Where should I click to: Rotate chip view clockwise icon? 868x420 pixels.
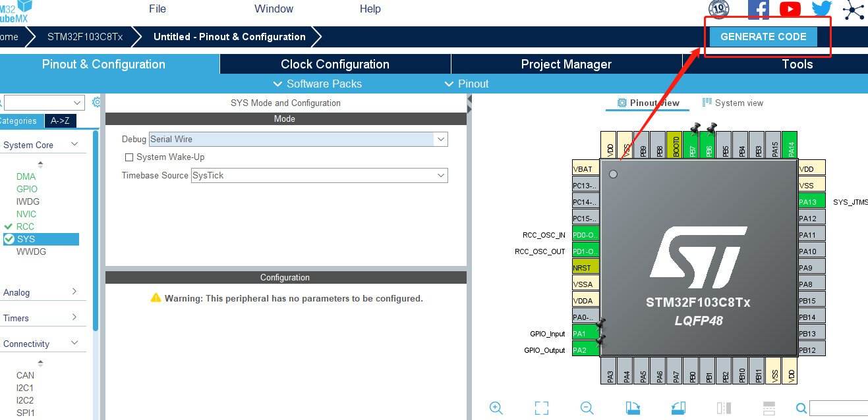point(633,408)
